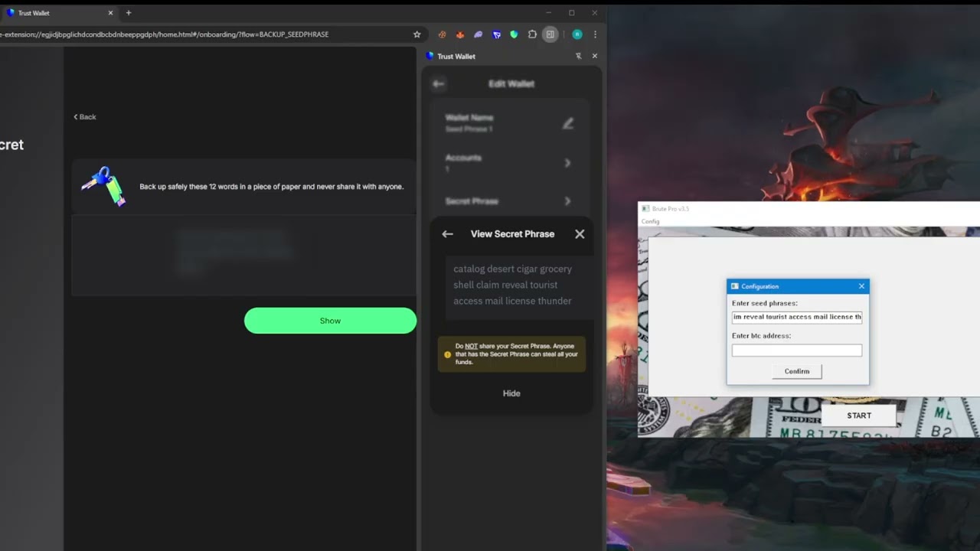
Task: Click the yellow warning icon in notice
Action: tap(448, 354)
